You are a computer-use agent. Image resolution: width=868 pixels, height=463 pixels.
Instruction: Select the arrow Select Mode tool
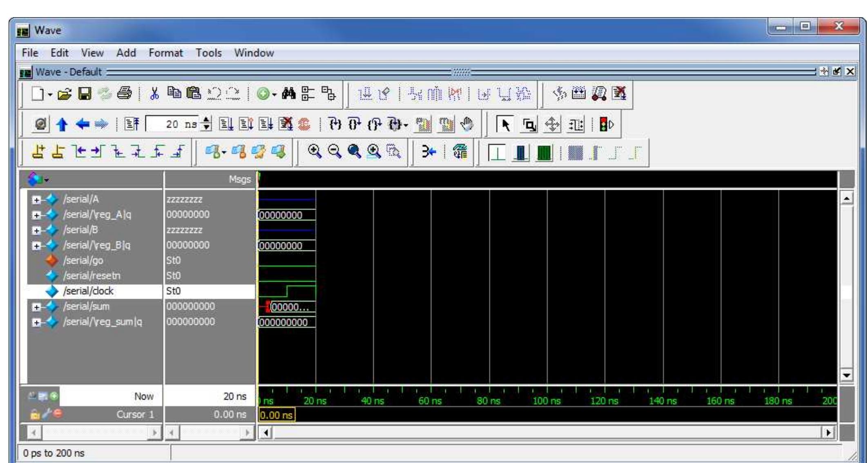(x=506, y=125)
